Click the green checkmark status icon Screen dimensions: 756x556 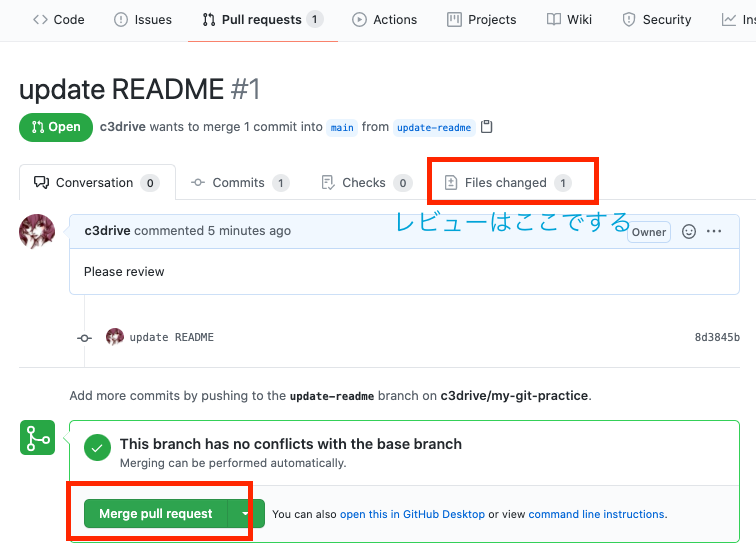[x=97, y=448]
